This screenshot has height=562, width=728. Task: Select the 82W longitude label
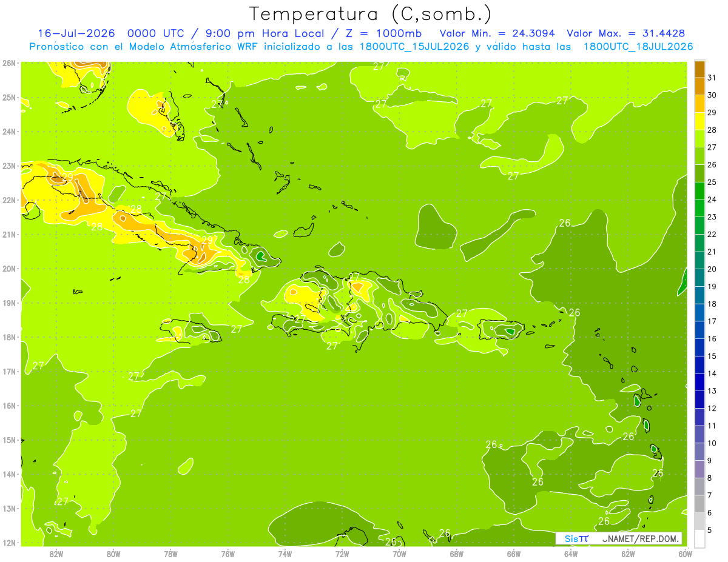[x=56, y=554]
